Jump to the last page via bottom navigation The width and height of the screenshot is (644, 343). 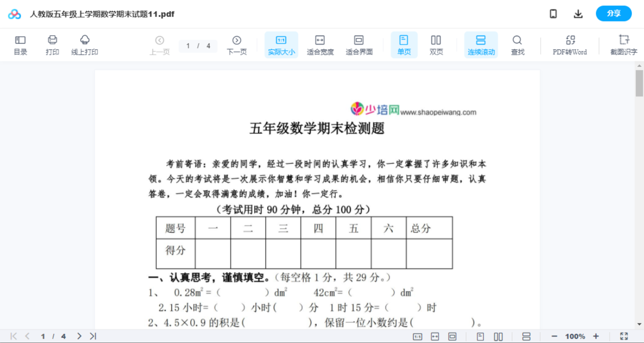point(92,336)
